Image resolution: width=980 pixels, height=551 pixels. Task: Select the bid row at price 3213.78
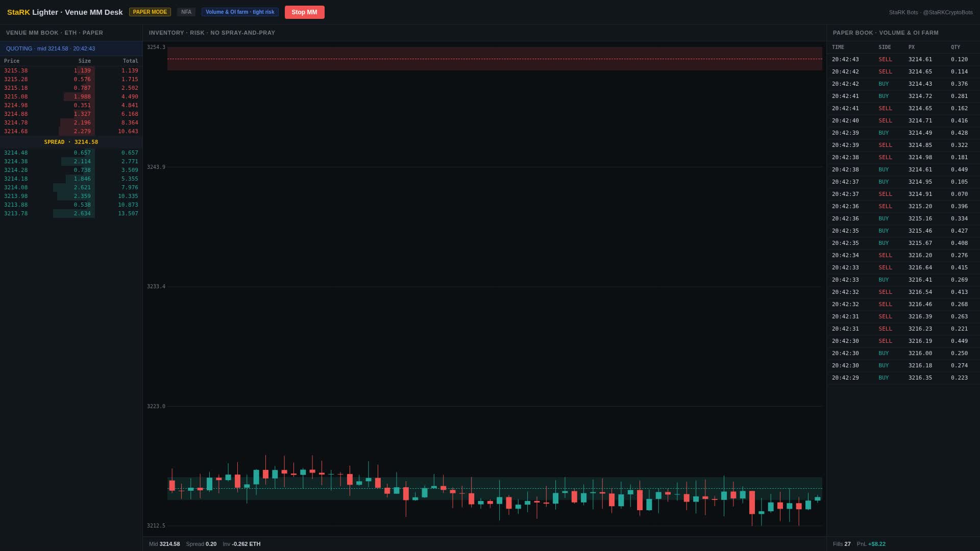71,214
